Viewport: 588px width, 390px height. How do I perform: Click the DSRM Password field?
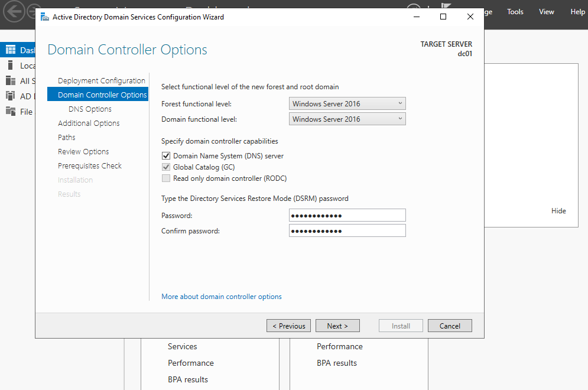(x=347, y=215)
